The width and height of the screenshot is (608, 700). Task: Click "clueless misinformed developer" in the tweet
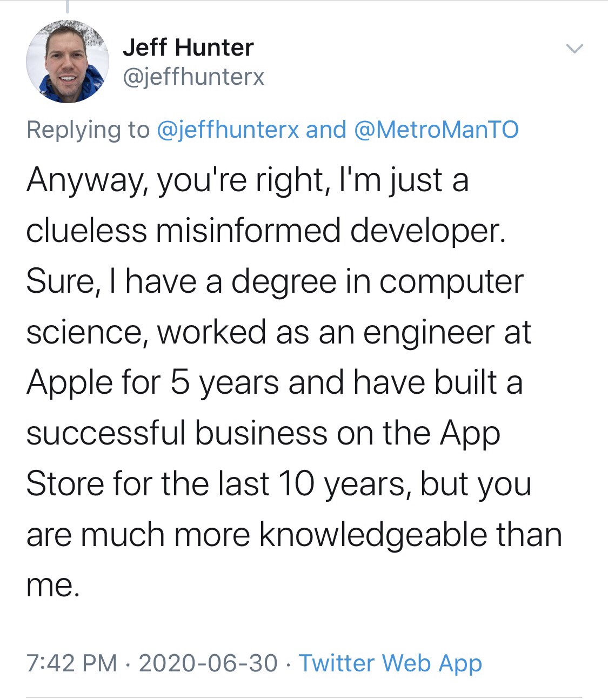(265, 231)
